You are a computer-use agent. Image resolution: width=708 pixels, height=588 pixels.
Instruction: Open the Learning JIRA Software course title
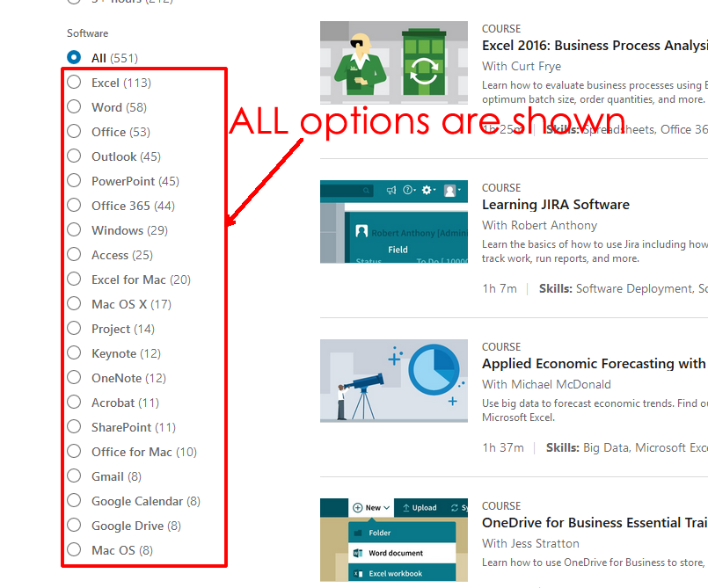(555, 205)
